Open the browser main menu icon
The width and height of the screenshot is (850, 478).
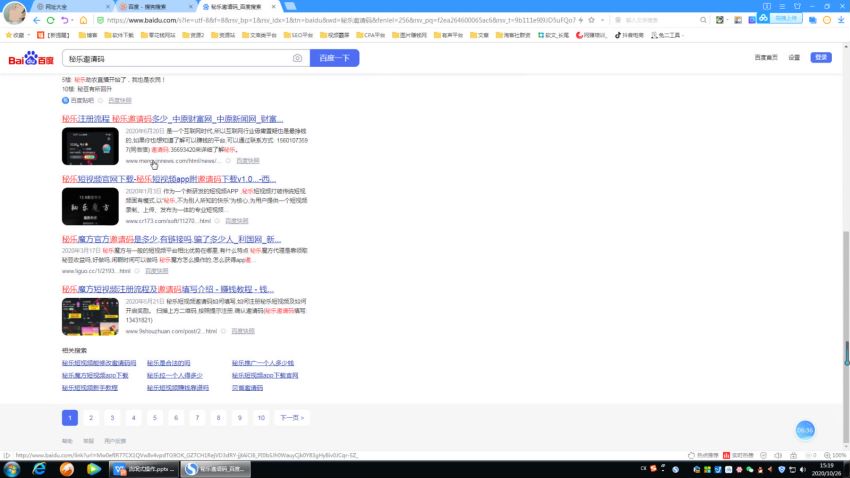(782, 6)
